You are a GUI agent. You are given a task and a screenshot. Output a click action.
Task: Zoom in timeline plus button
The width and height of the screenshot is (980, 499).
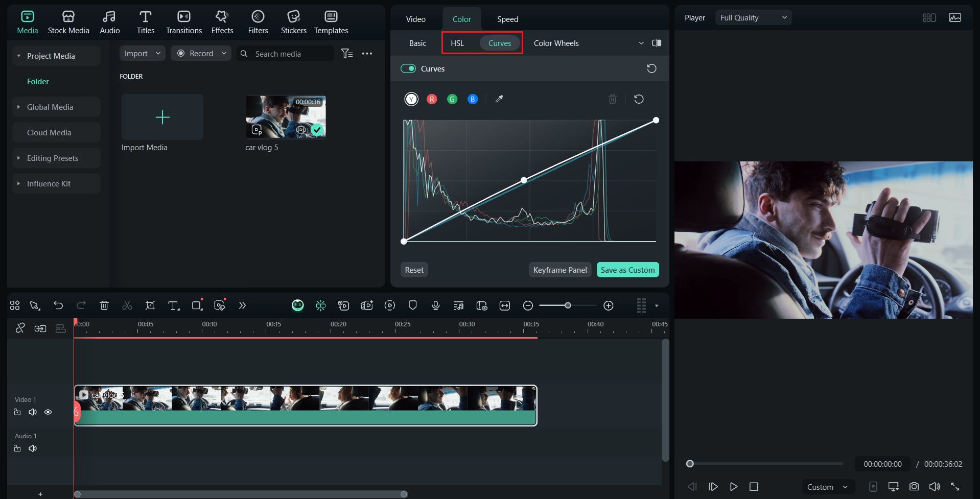(609, 305)
